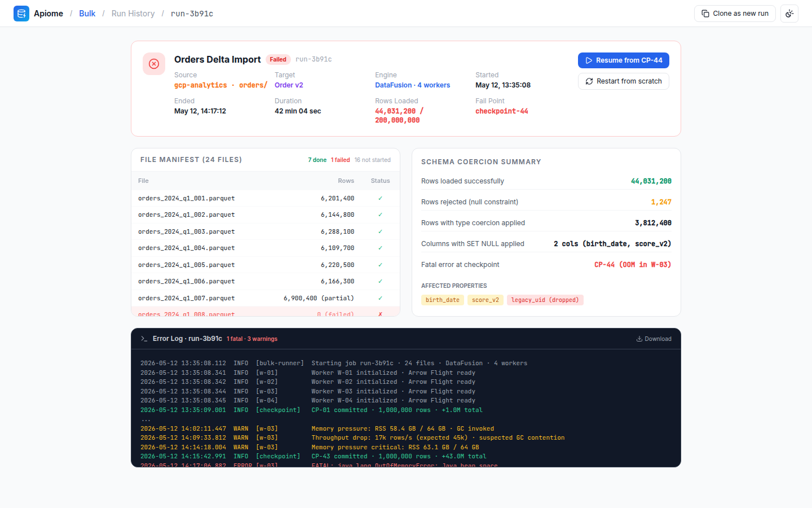
Task: Click the checkpoint-44 fail point value
Action: coord(502,111)
